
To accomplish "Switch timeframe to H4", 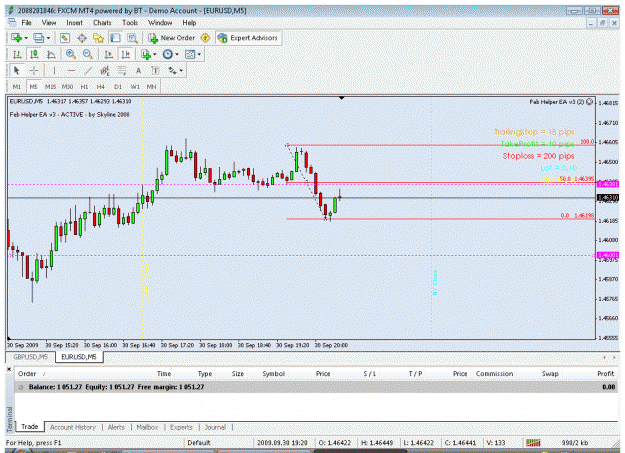I will (x=100, y=87).
